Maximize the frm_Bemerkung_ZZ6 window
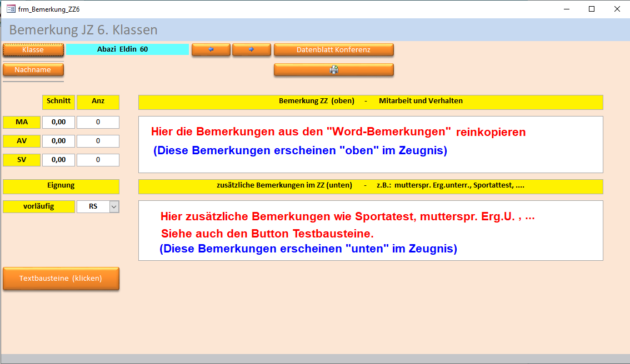Viewport: 630px width, 364px height. point(592,9)
